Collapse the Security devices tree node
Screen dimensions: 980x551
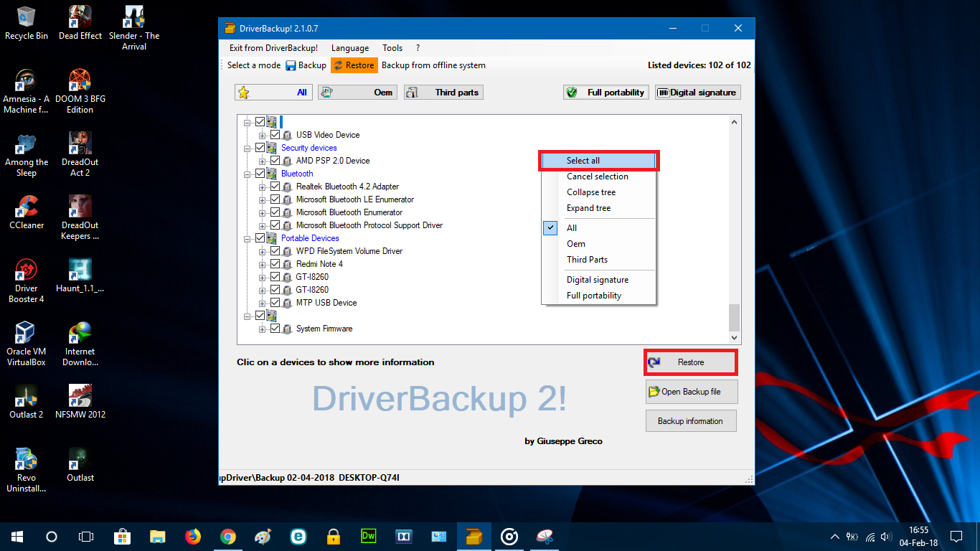click(x=248, y=148)
